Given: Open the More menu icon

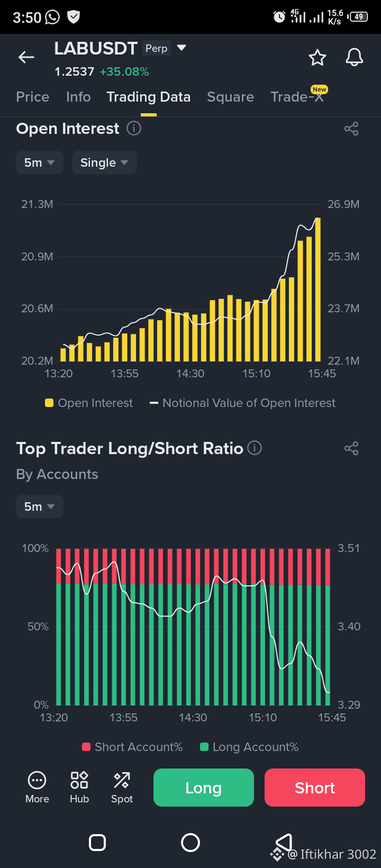Looking at the screenshot, I should [37, 788].
